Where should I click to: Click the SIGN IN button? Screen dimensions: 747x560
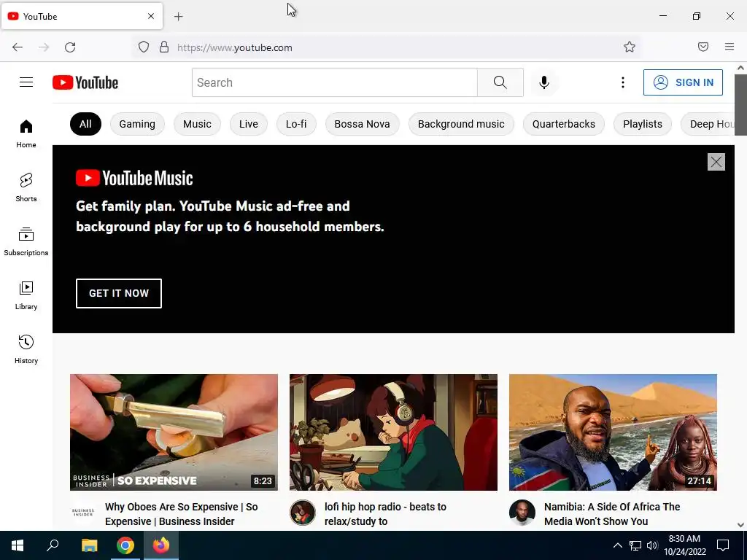683,82
